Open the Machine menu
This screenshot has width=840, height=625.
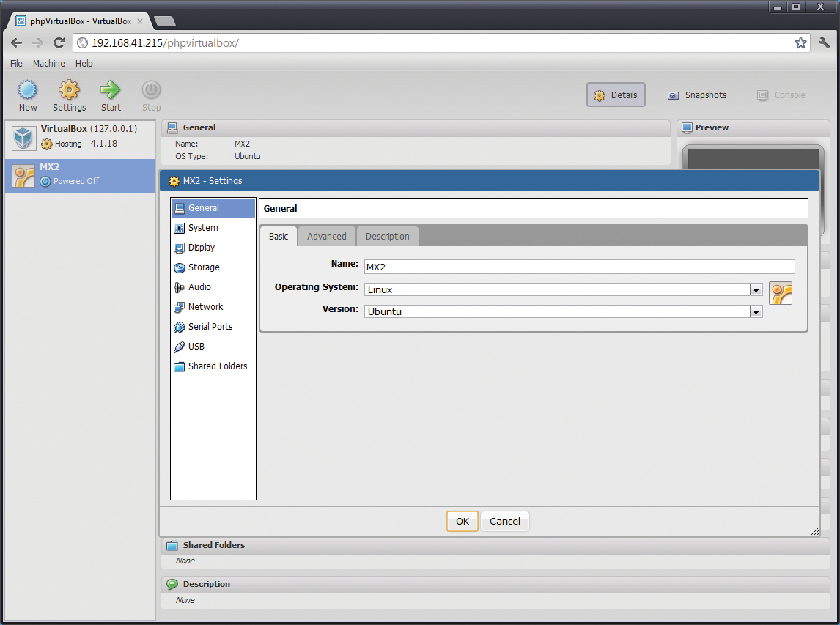[x=48, y=63]
